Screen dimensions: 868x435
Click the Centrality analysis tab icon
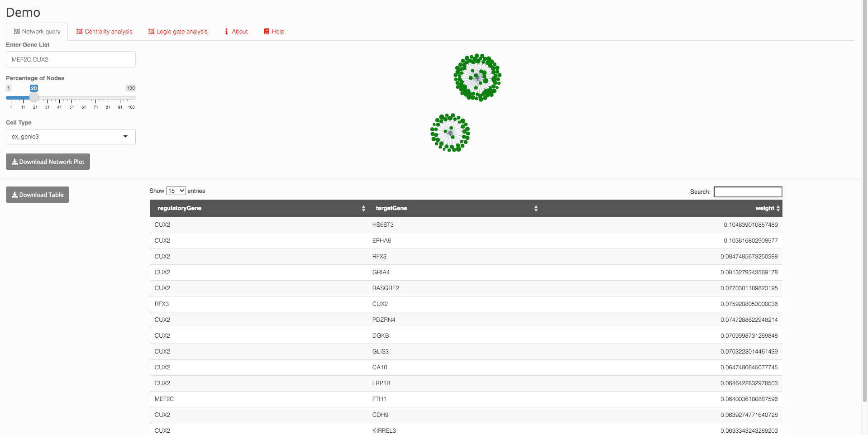80,32
